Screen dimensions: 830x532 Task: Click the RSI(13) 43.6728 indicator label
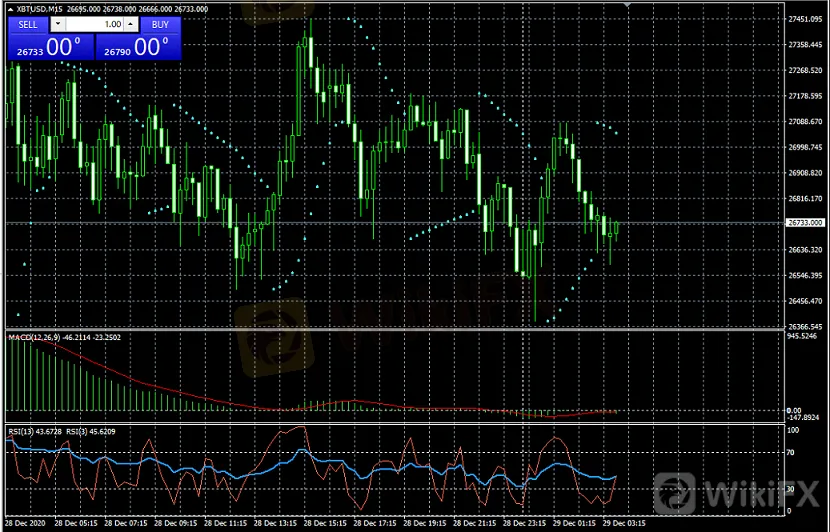pyautogui.click(x=33, y=431)
